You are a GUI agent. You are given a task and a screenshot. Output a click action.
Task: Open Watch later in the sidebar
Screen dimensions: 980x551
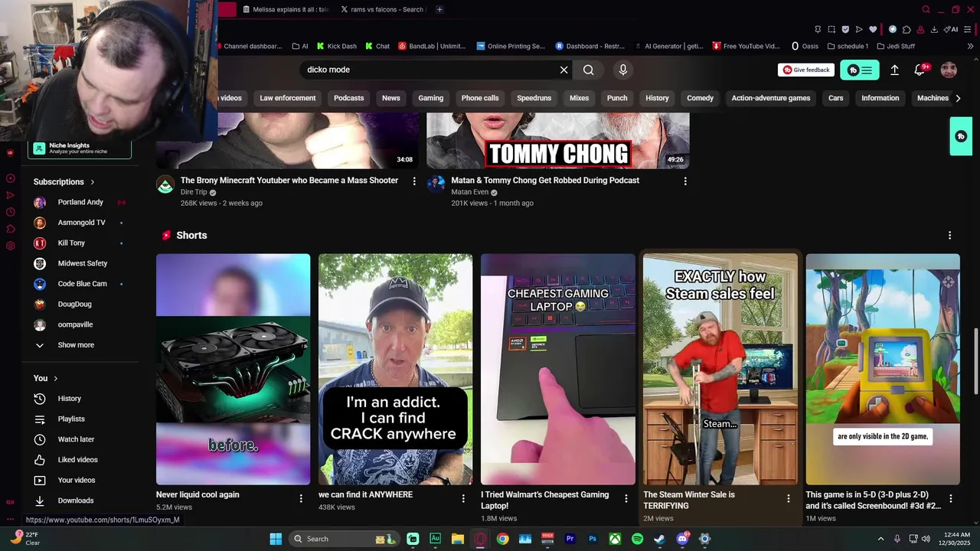[x=76, y=439]
